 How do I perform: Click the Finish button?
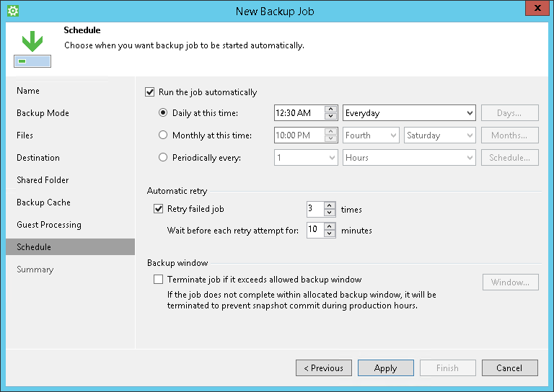448,368
